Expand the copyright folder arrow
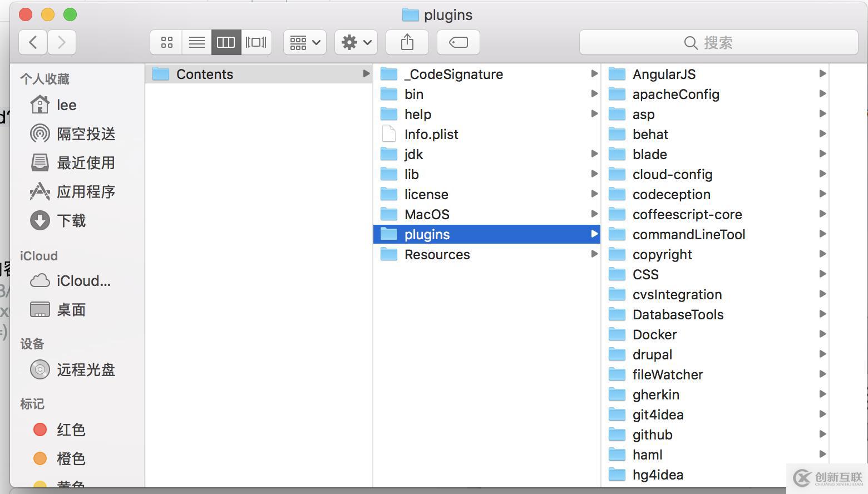Viewport: 868px width, 494px height. pyautogui.click(x=822, y=254)
